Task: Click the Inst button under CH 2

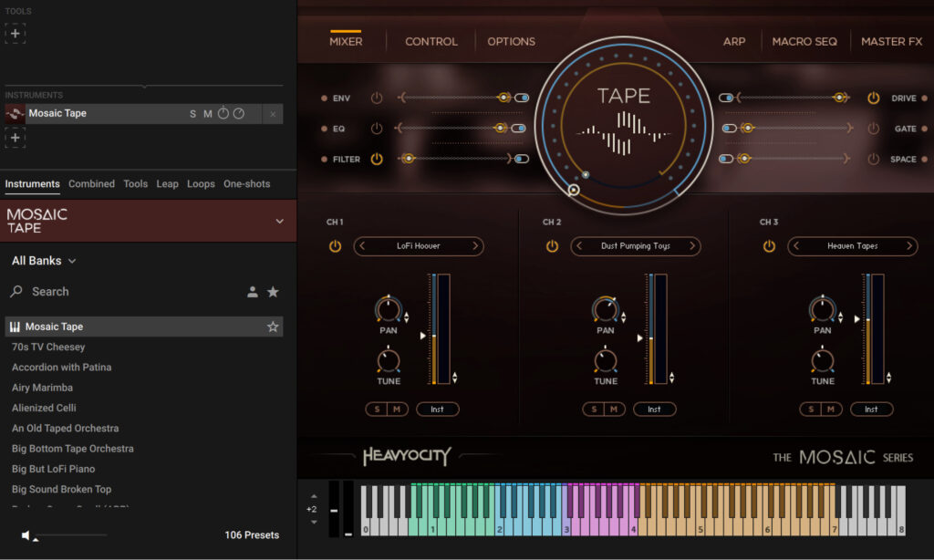Action: tap(655, 409)
